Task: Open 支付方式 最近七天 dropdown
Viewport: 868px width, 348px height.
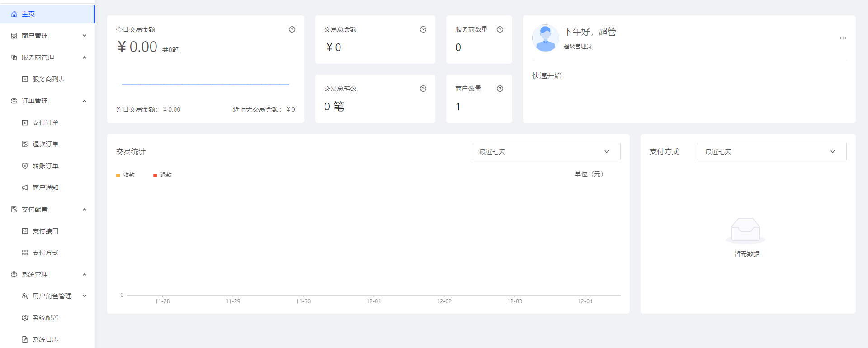Action: tap(772, 152)
